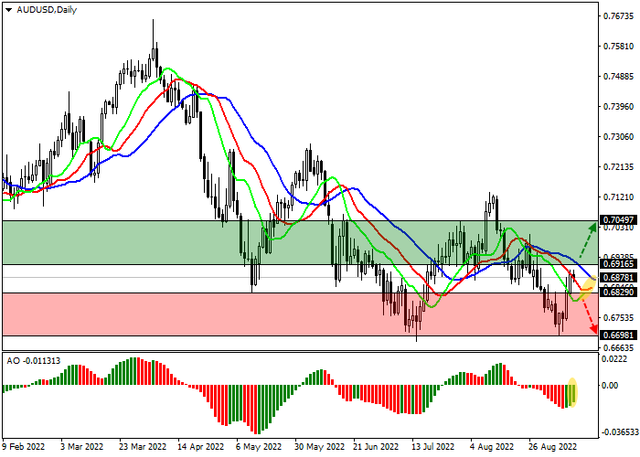Click the 9 Feb 2022 date label
The height and width of the screenshot is (457, 640).
coord(23,447)
